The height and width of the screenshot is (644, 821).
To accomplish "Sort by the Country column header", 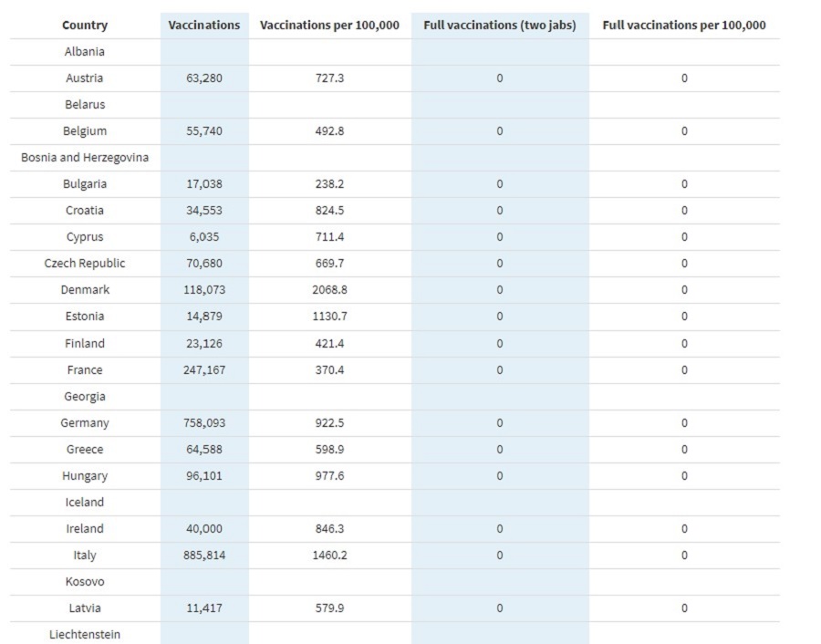I will (x=85, y=26).
